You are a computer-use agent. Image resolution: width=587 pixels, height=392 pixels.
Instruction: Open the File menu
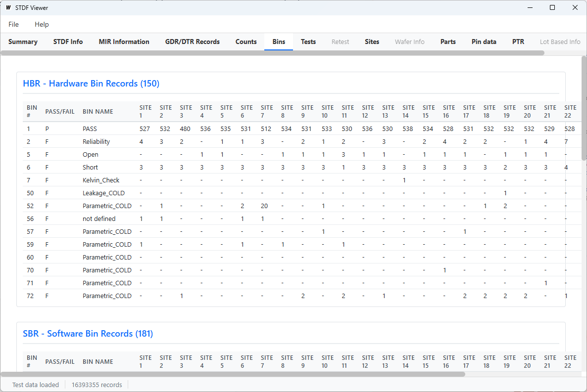13,24
